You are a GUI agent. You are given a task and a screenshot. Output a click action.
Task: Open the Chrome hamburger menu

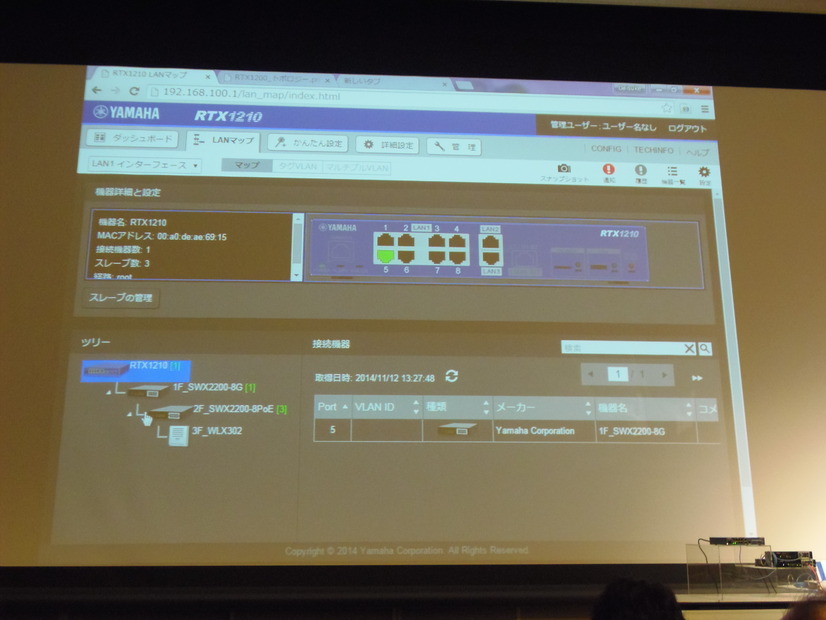point(704,109)
